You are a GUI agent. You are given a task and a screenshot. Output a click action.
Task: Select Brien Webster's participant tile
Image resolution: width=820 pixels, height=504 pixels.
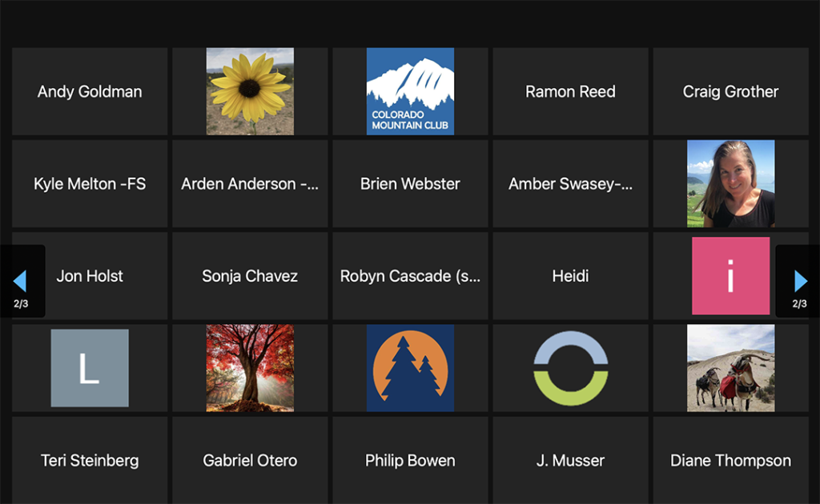[x=410, y=184]
